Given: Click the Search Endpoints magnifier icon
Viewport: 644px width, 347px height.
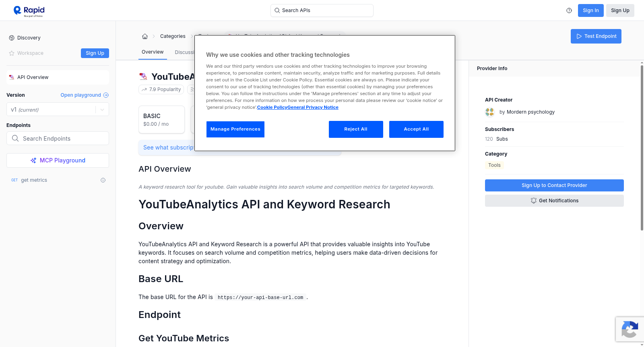Looking at the screenshot, I should [15, 138].
